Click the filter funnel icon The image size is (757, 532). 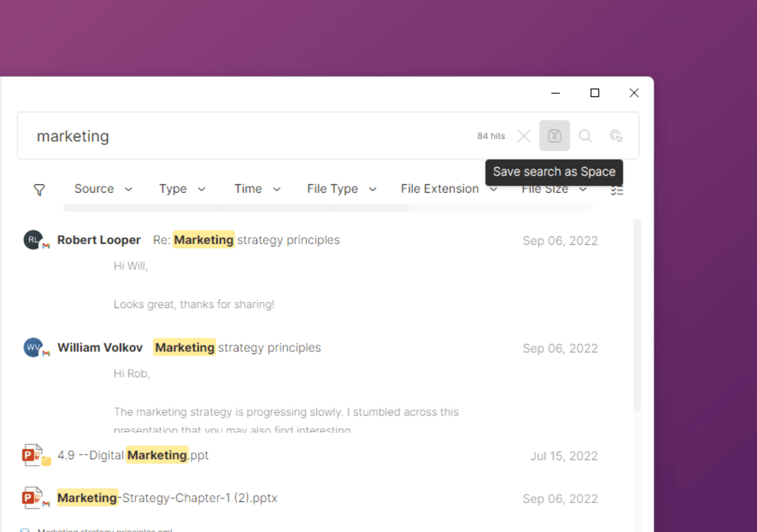coord(39,190)
